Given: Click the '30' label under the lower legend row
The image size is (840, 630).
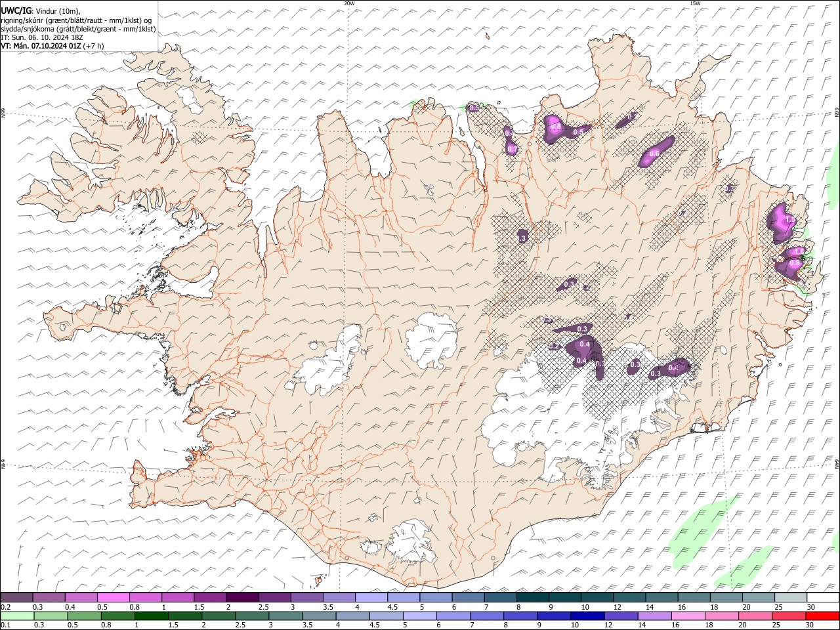Looking at the screenshot, I should click(808, 625).
